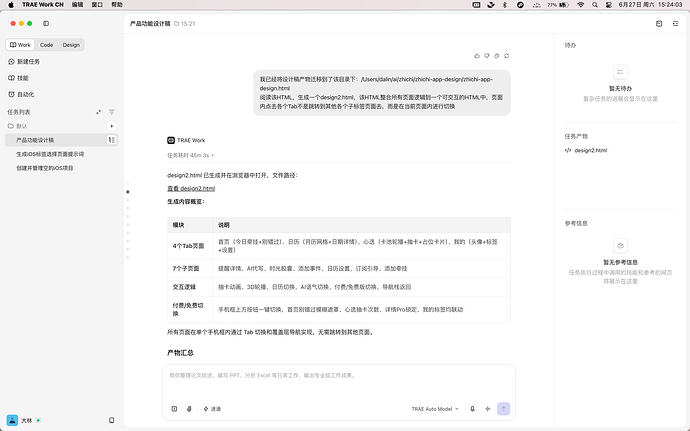Start voice input with the microphone icon
Screen dimensions: 690x431
pyautogui.click(x=472, y=409)
